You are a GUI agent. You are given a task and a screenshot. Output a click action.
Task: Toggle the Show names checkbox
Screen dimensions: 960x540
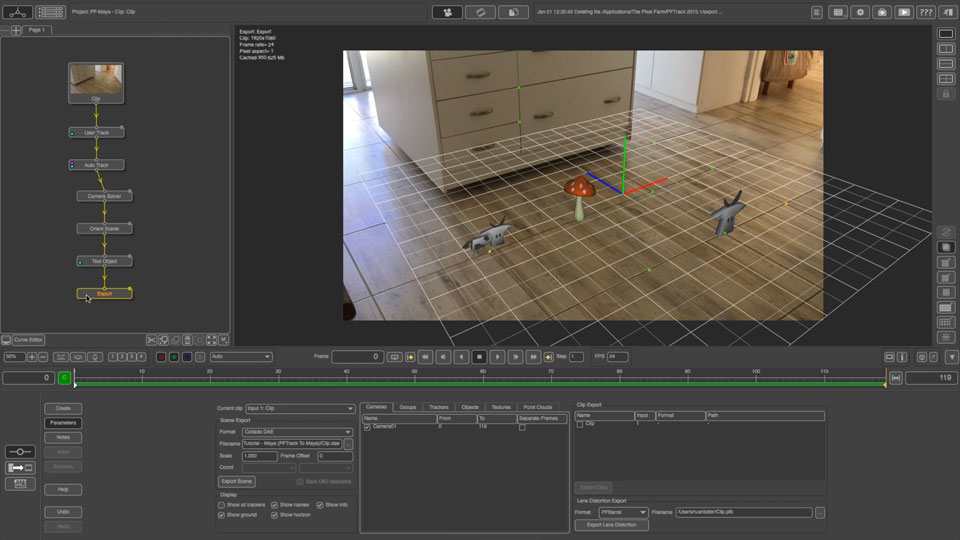click(274, 505)
